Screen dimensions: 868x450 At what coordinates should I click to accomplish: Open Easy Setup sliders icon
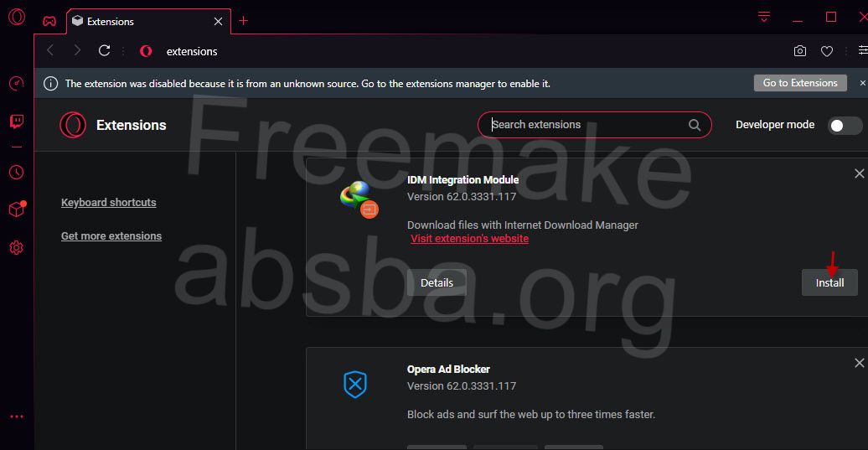(863, 50)
